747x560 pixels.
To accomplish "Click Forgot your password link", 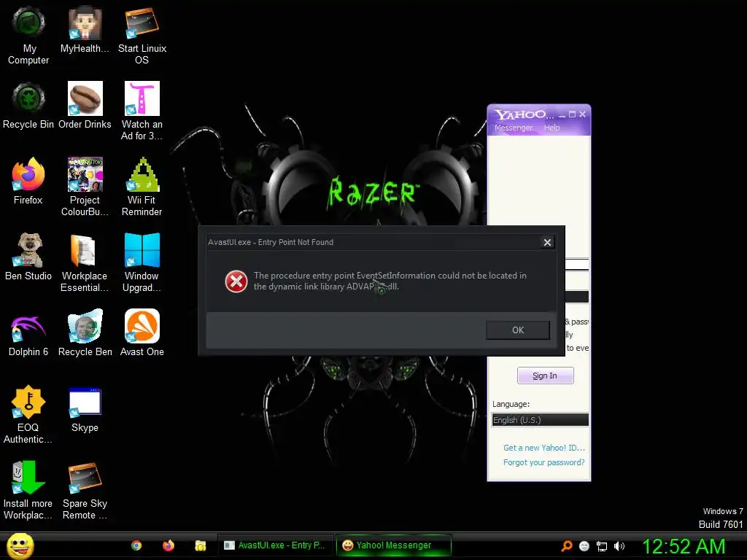I will coord(543,462).
